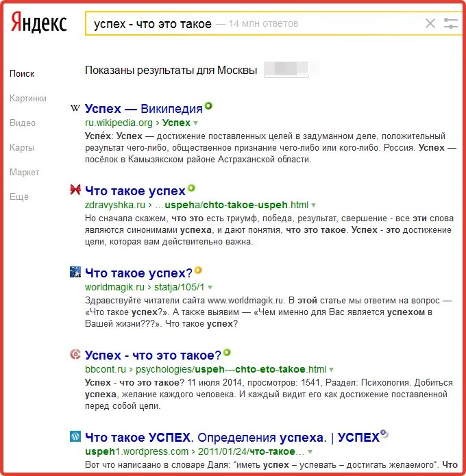Expand dropdown arrow next to zdravyshka.ru URL
466x476 pixels.
point(313,205)
